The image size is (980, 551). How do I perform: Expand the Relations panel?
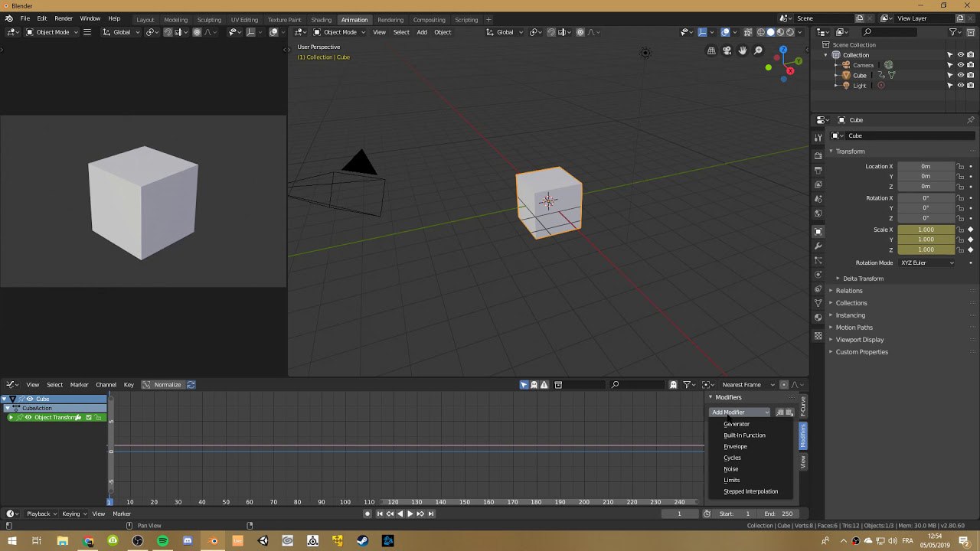[848, 291]
